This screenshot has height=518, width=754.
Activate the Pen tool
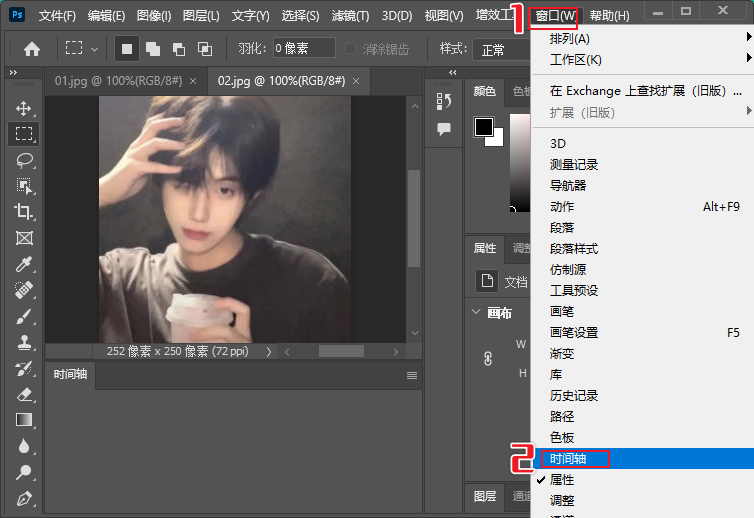[x=24, y=498]
